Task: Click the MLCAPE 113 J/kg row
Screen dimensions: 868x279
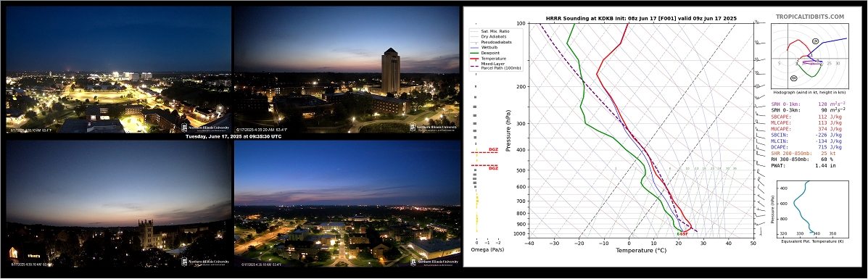Action: click(x=806, y=123)
